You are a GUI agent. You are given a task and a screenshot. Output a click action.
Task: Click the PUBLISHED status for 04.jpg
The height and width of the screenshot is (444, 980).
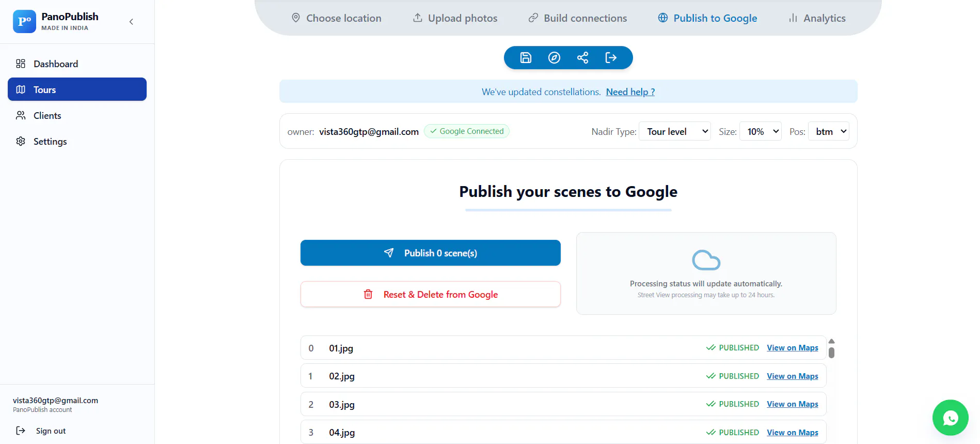coord(733,433)
